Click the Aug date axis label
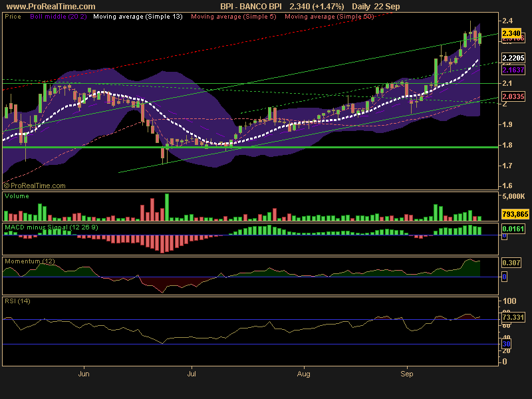This screenshot has width=532, height=399. click(x=304, y=374)
